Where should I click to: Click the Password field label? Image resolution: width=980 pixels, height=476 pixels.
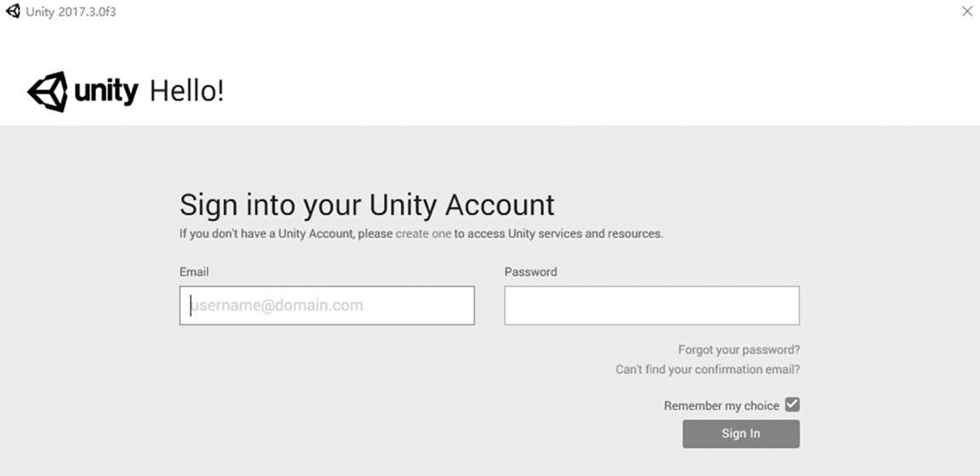coord(530,272)
